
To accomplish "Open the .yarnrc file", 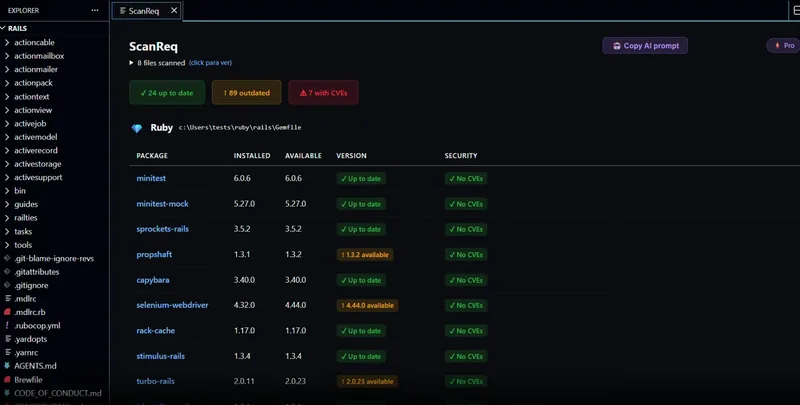I will point(26,352).
